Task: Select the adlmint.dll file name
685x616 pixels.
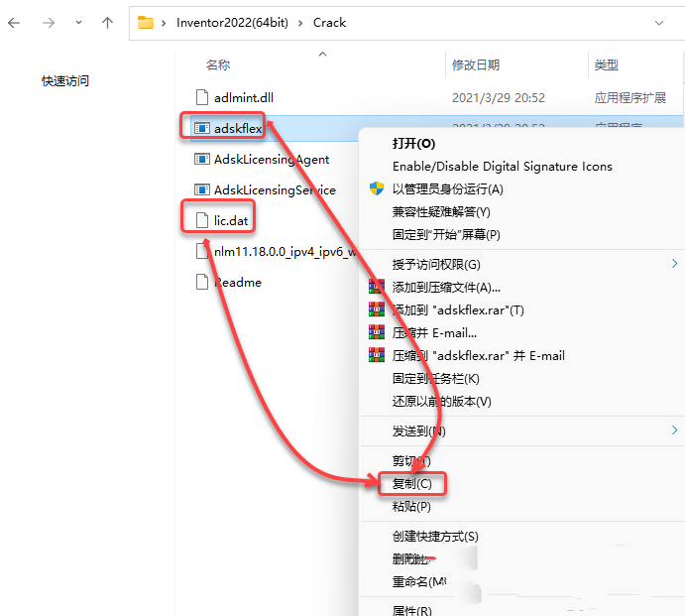Action: click(244, 97)
